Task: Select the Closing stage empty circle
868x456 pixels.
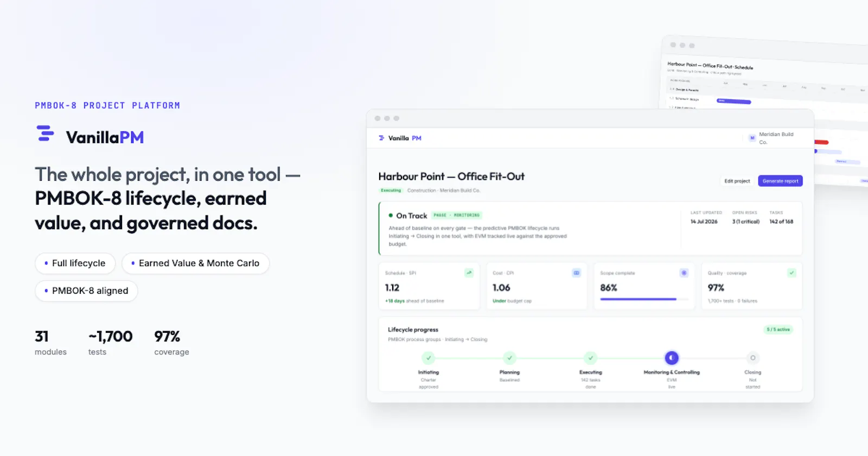Action: [752, 358]
